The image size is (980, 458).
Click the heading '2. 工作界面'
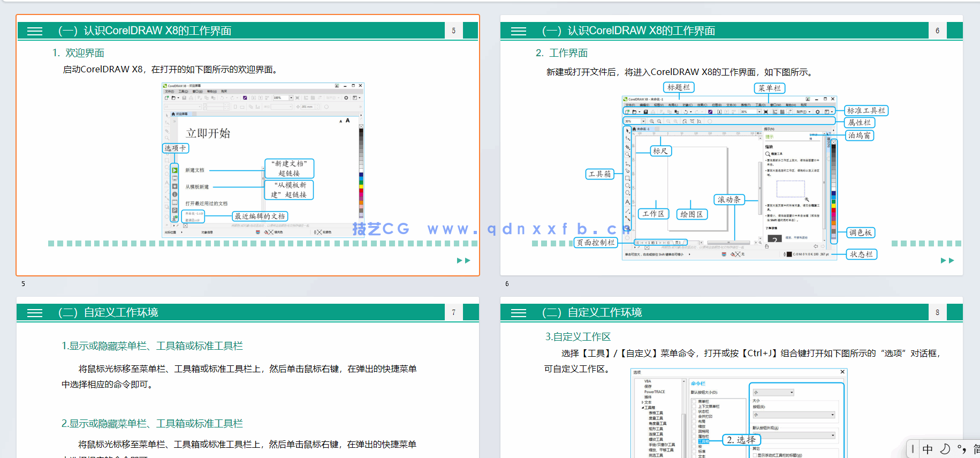(562, 53)
